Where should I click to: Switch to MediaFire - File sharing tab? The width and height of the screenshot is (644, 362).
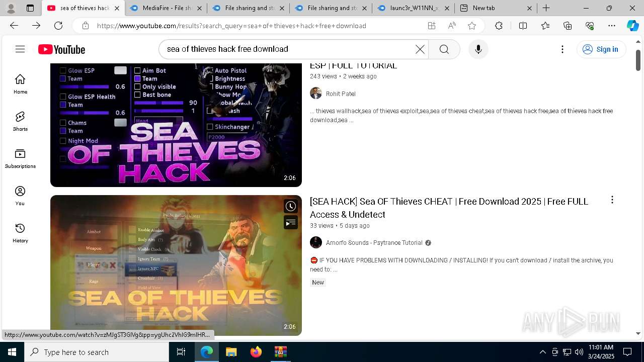(166, 8)
